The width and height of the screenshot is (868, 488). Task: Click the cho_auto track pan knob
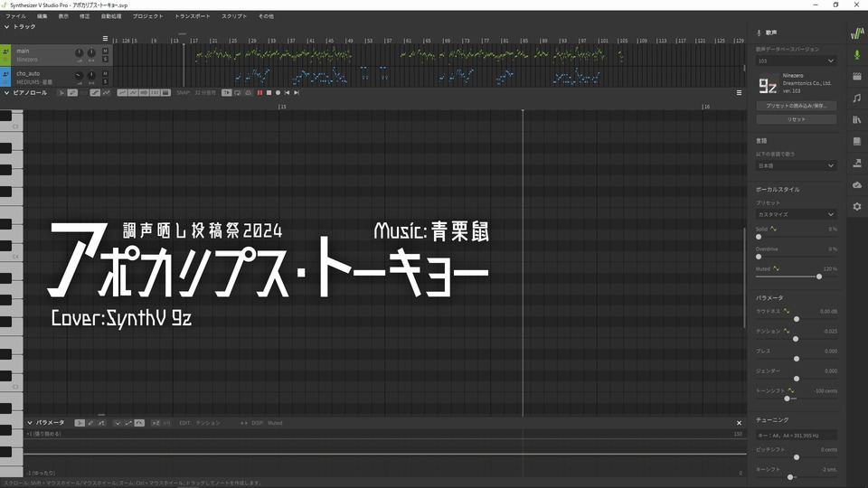(91, 75)
